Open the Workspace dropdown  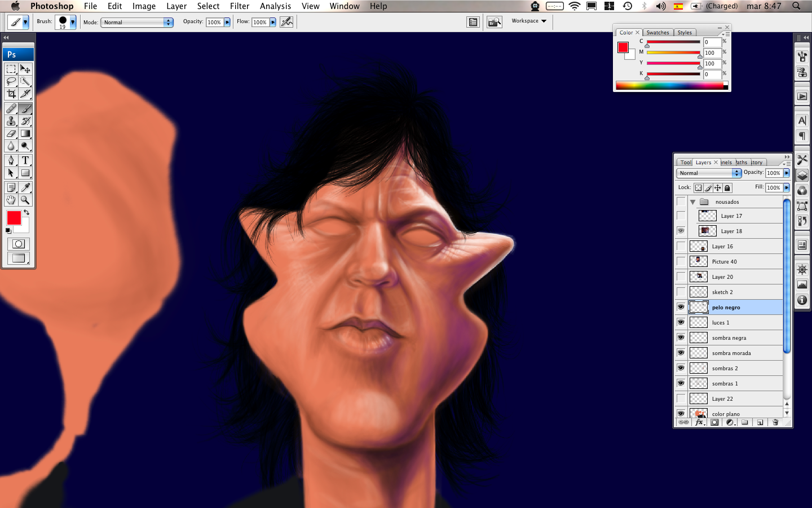(529, 21)
